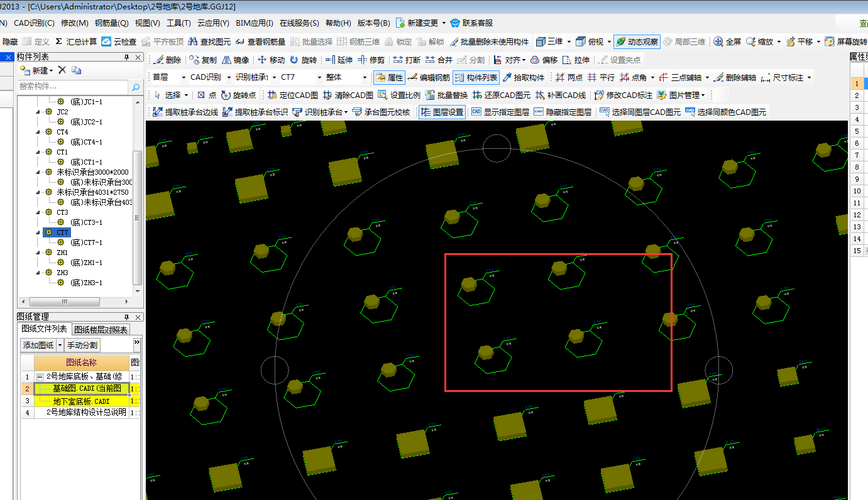This screenshot has width=868, height=500.
Task: Click 提取桩承台边线 tool
Action: coord(185,112)
